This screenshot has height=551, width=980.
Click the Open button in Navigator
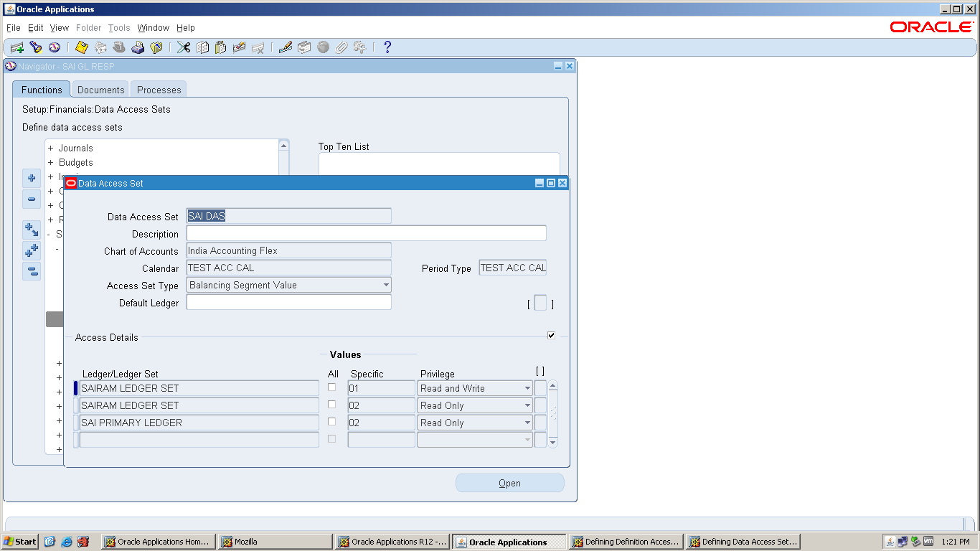click(x=510, y=483)
